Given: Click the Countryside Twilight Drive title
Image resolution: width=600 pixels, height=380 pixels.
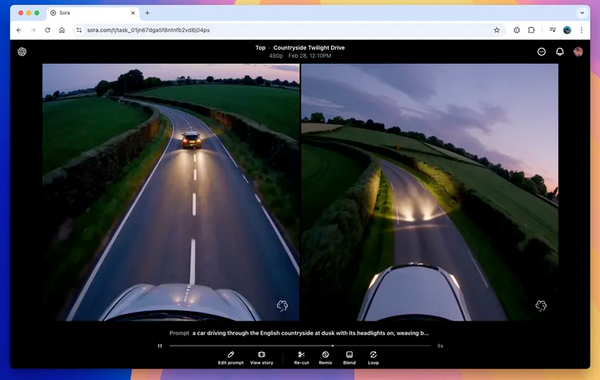Looking at the screenshot, I should click(x=309, y=48).
